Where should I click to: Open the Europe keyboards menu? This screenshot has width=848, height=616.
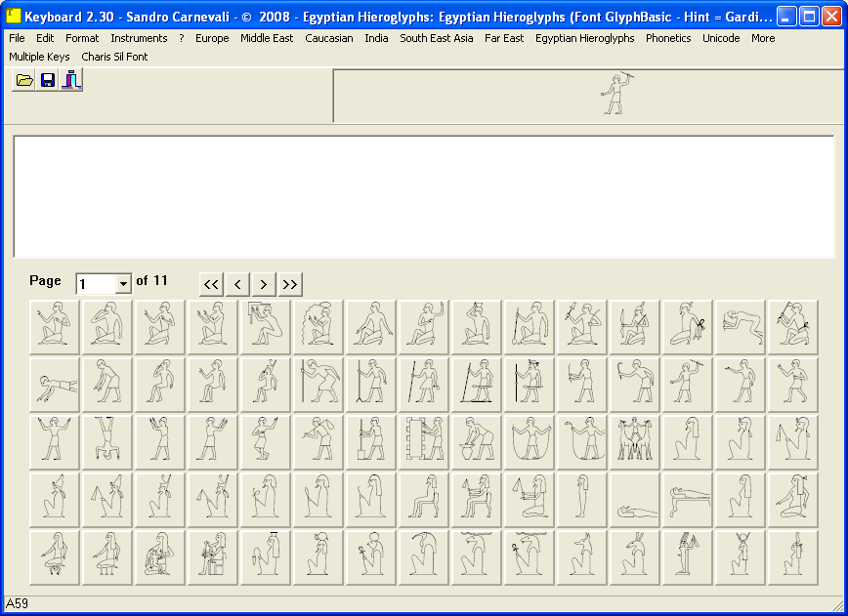click(212, 38)
